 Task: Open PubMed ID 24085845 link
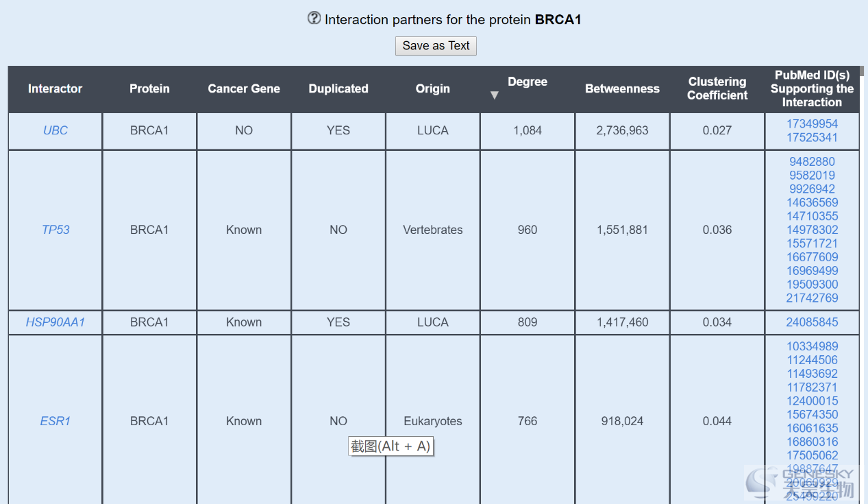(812, 322)
